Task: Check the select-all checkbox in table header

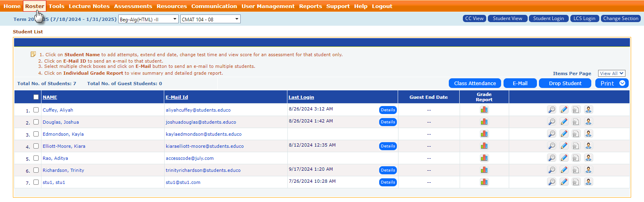Action: tap(36, 97)
